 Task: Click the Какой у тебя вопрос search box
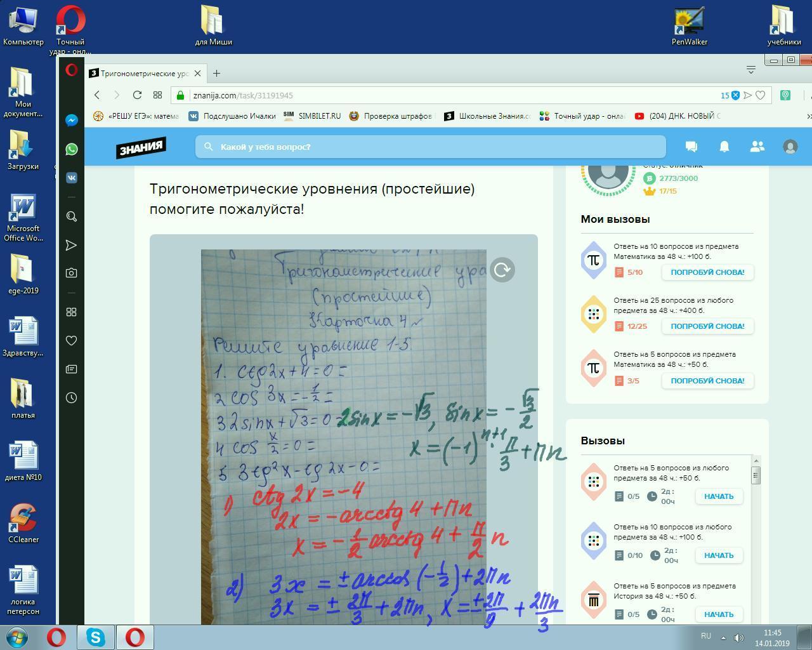(x=430, y=147)
